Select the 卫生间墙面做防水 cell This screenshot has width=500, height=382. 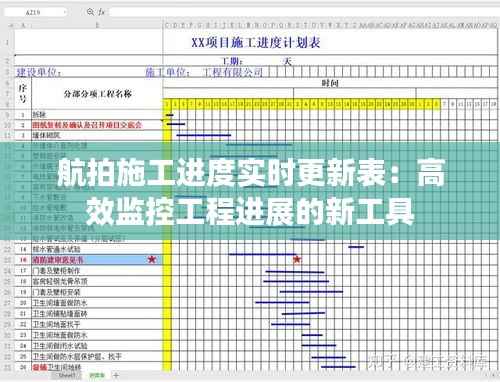(x=97, y=303)
